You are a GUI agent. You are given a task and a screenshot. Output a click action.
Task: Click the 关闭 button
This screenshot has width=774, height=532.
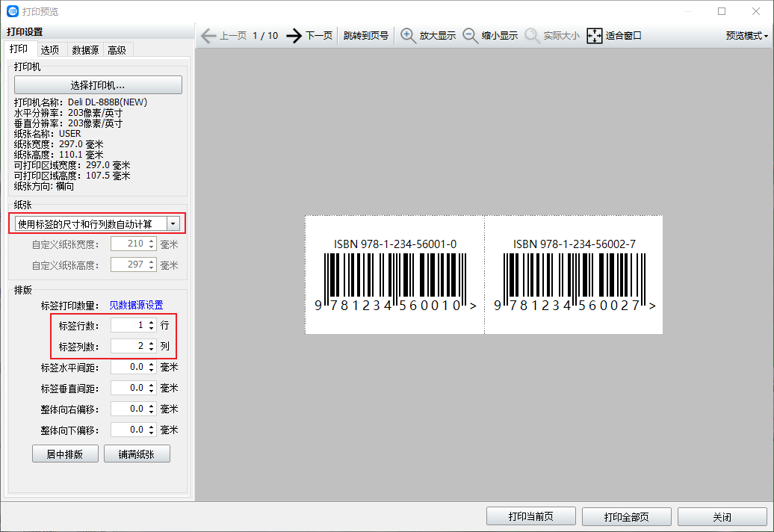point(722,516)
